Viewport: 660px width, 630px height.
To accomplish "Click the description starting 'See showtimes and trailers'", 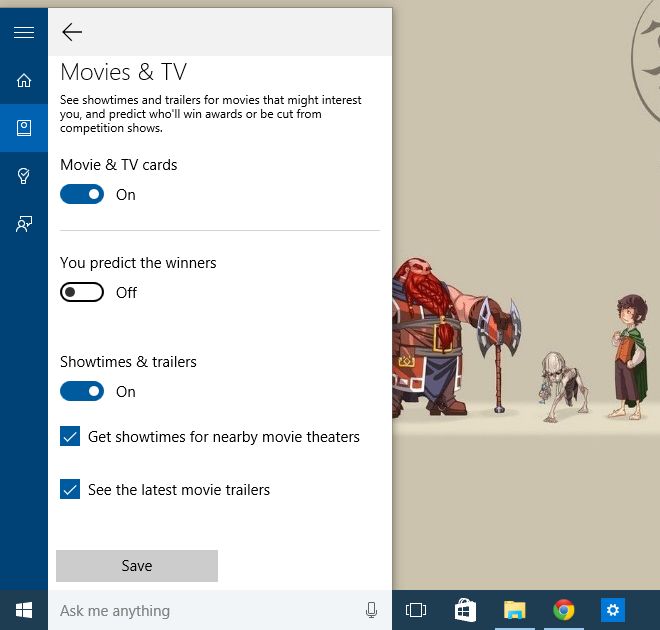I will (x=210, y=114).
